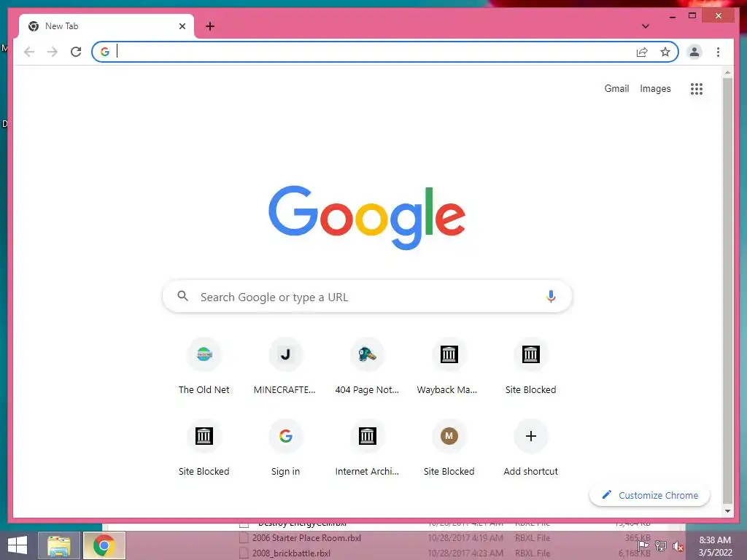Image resolution: width=747 pixels, height=560 pixels.
Task: Bookmark this tab with the star icon
Action: coord(665,52)
